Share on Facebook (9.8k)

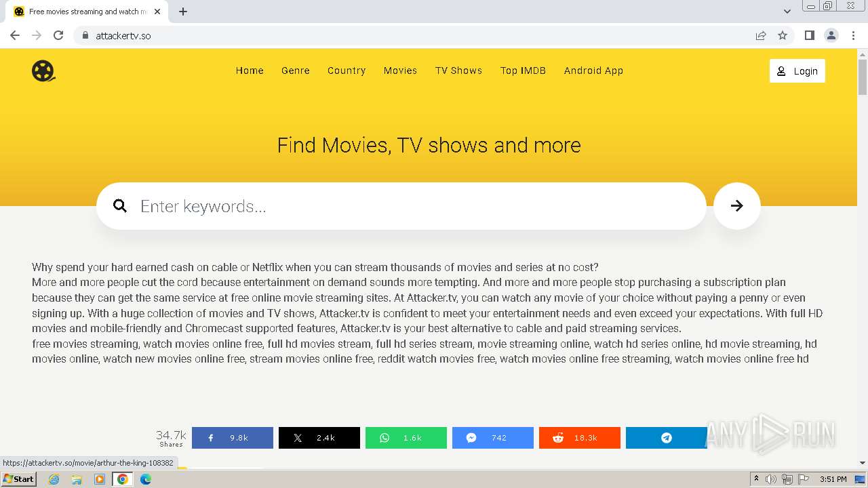pyautogui.click(x=233, y=438)
